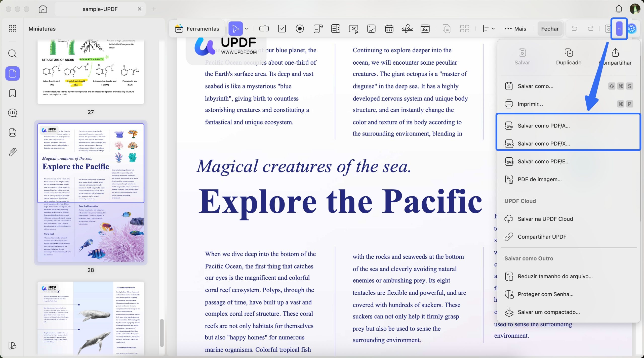The height and width of the screenshot is (358, 644).
Task: Open the image insertion tool
Action: [x=371, y=28]
